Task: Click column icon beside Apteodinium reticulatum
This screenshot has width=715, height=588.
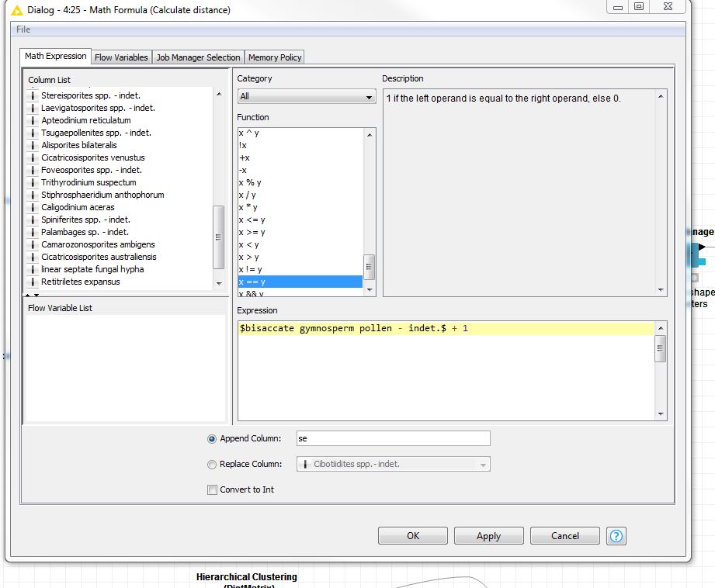Action: (x=33, y=120)
